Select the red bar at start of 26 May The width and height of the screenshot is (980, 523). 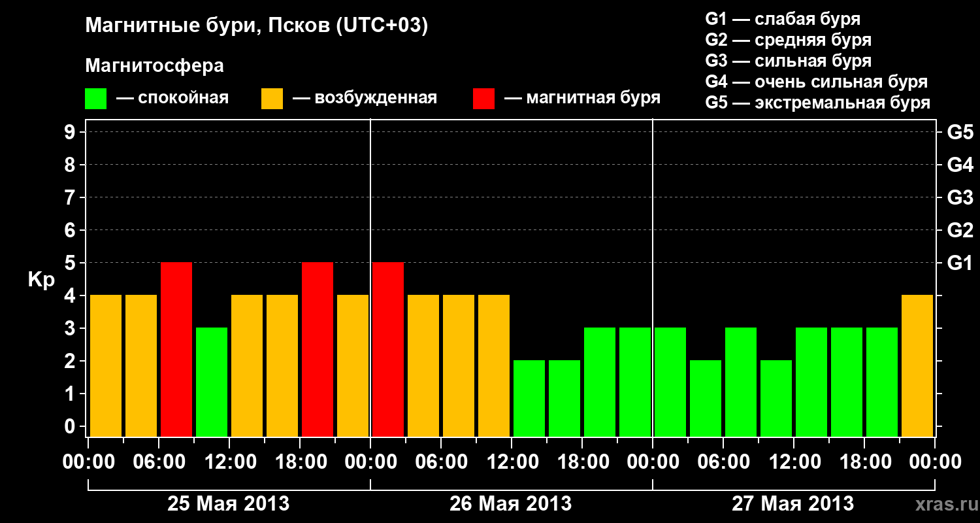(388, 349)
